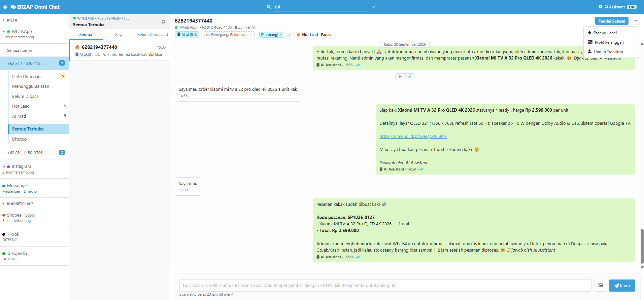
Task: Click the flame icon on chat 6282194377440
Action: pos(77,47)
